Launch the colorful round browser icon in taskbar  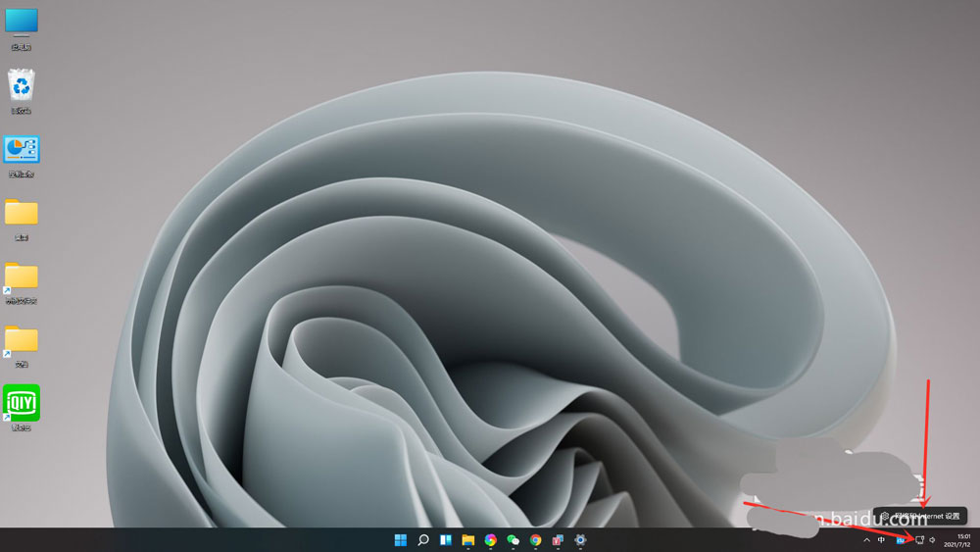491,539
